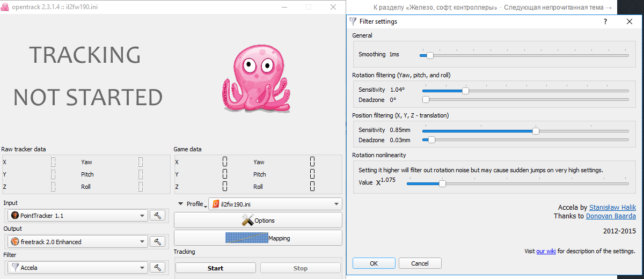
Task: Open Output protocol settings hammer icon
Action: point(157,242)
